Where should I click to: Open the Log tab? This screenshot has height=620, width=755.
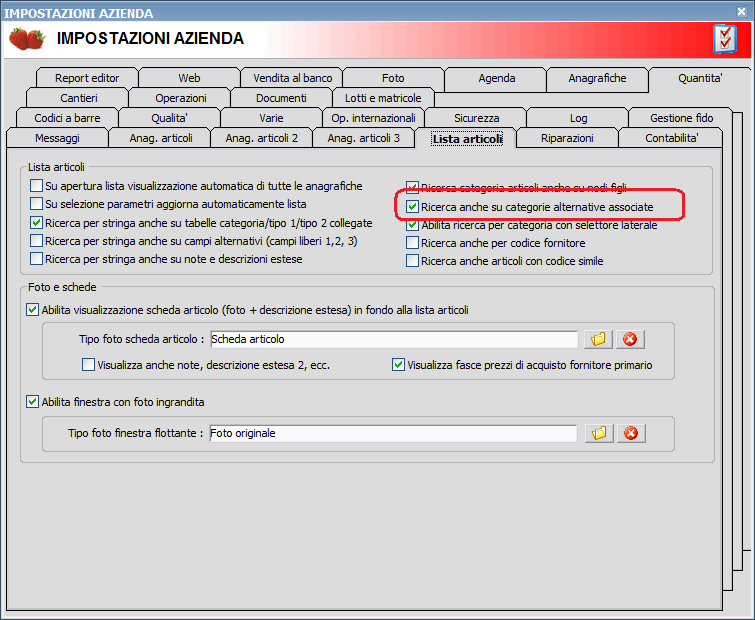(x=578, y=118)
